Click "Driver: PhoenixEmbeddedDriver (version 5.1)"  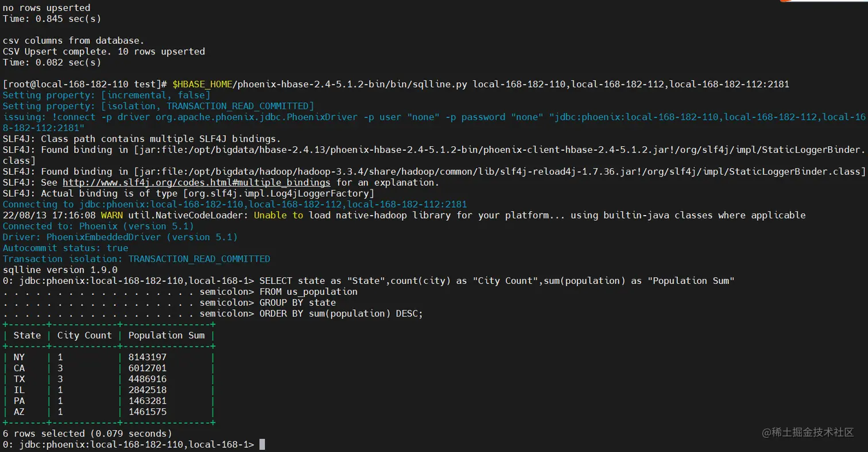click(120, 237)
